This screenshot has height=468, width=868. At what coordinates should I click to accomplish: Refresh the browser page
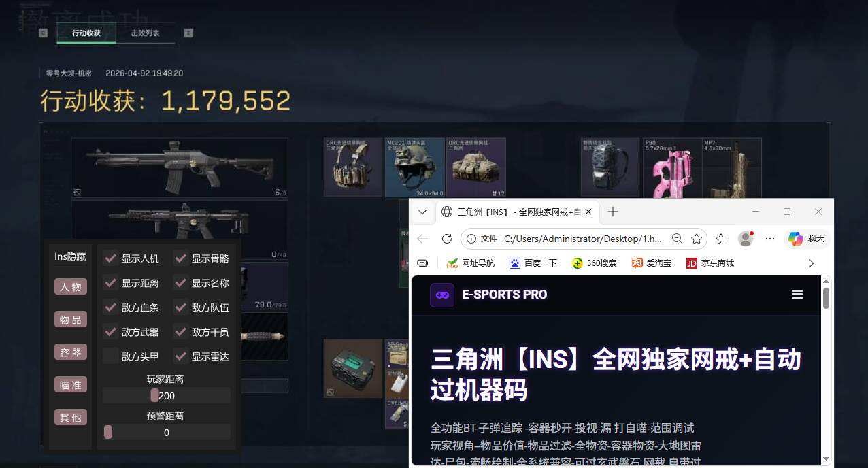(447, 239)
